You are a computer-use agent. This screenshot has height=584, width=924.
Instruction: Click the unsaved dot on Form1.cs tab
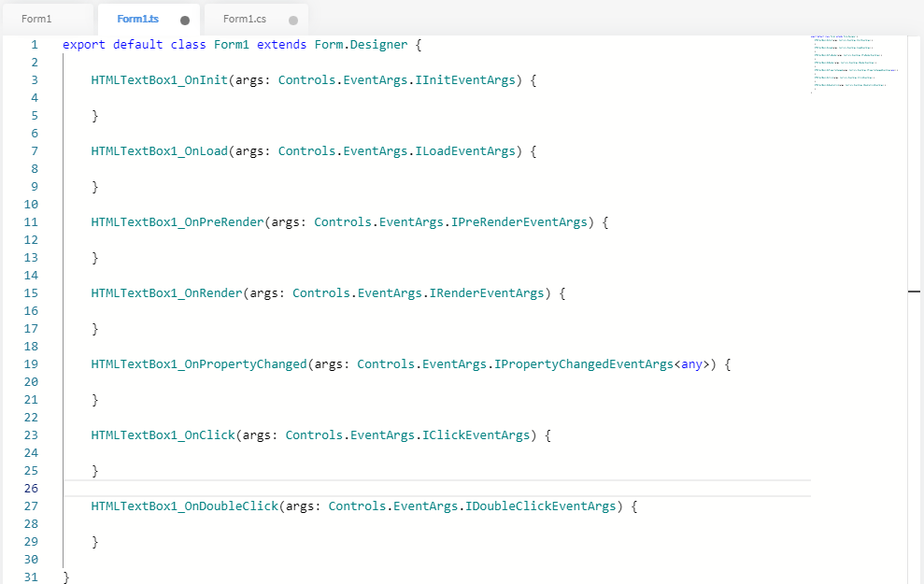tap(293, 20)
